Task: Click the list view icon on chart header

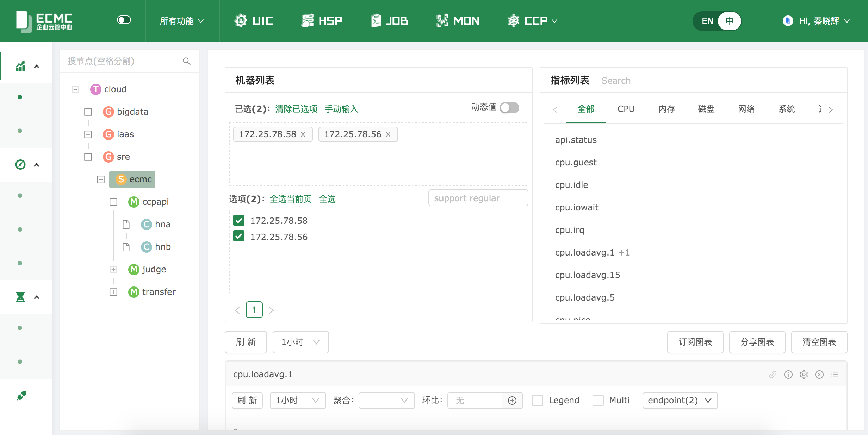Action: tap(835, 374)
